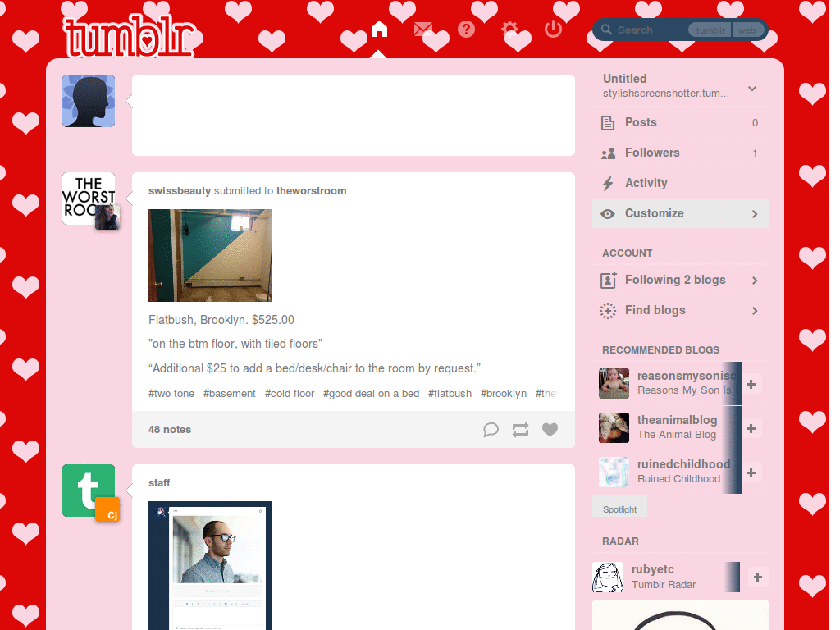The height and width of the screenshot is (630, 840).
Task: Expand the Untitled blog dropdown chevron
Action: [752, 89]
